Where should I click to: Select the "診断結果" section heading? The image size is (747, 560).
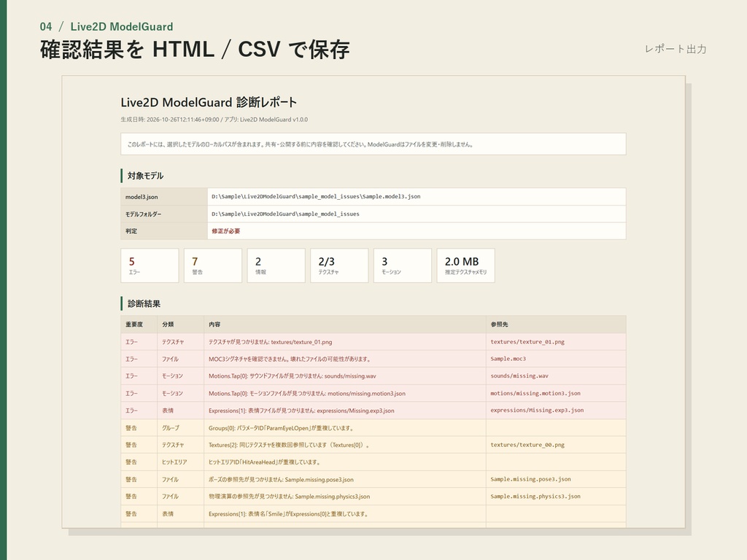(x=144, y=304)
